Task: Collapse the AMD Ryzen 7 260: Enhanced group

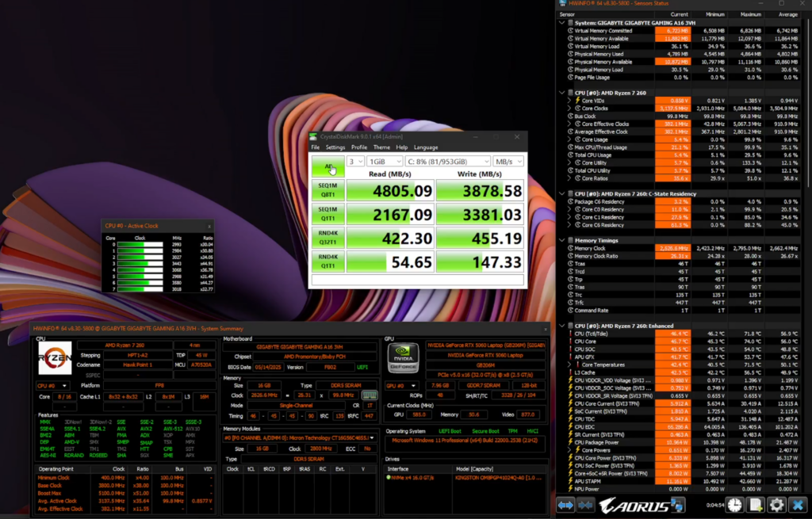Action: pyautogui.click(x=562, y=326)
